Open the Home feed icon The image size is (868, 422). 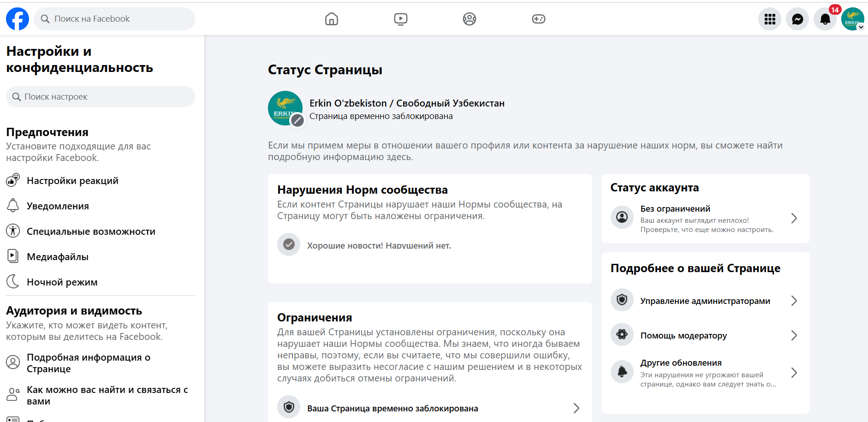click(331, 19)
